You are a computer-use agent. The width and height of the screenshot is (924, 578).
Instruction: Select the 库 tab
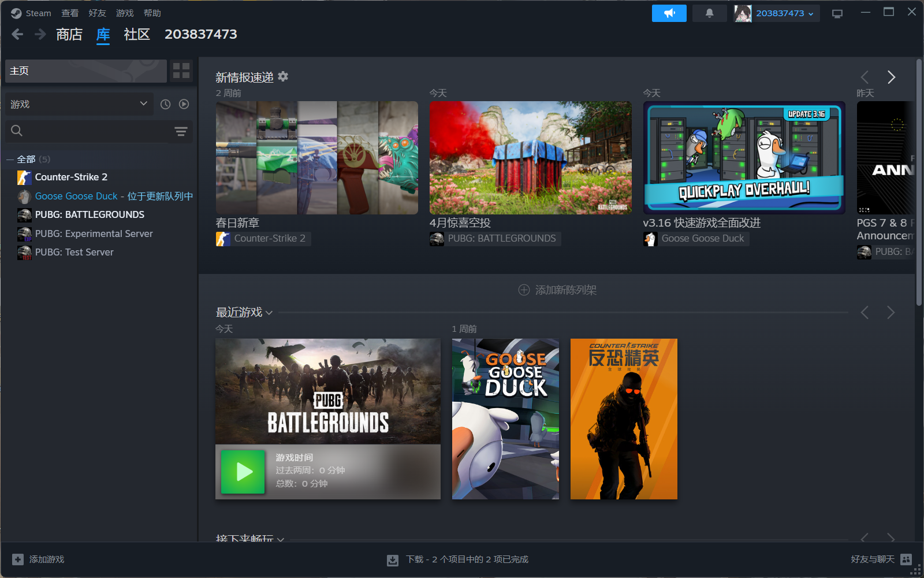click(103, 35)
